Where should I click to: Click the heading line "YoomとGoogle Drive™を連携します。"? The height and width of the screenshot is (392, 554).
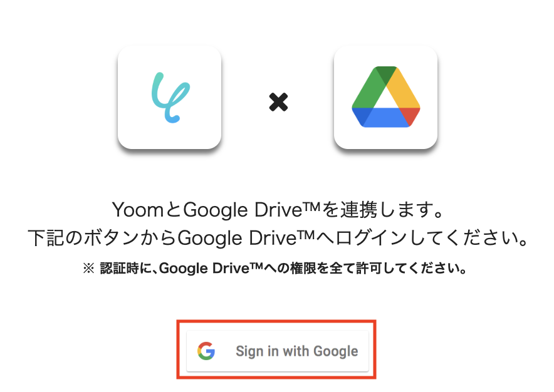(x=278, y=210)
